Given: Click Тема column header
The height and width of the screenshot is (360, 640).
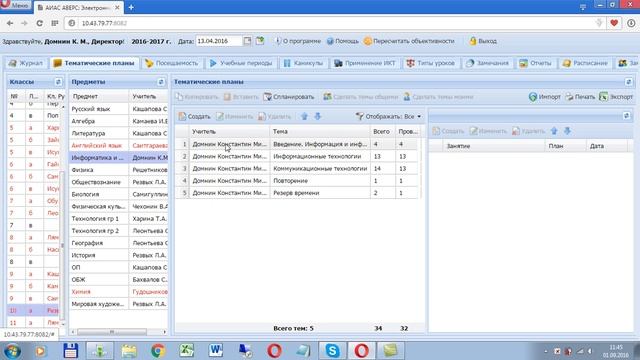Looking at the screenshot, I should [320, 131].
